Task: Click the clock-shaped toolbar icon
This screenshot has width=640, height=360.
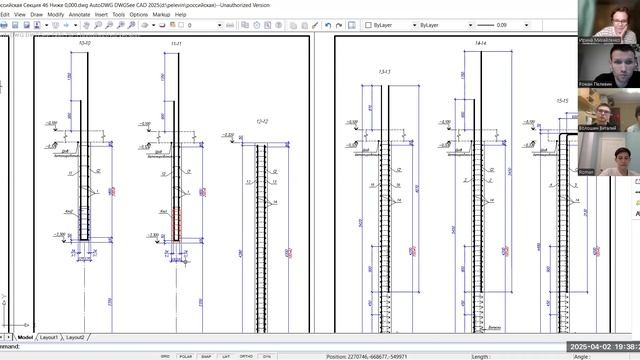Action: pyautogui.click(x=256, y=25)
